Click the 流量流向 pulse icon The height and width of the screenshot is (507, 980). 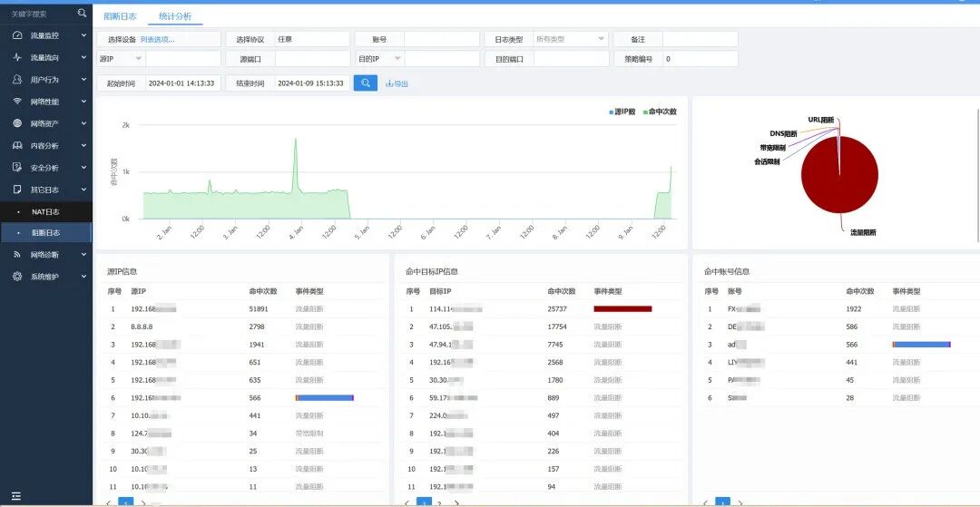coord(17,57)
